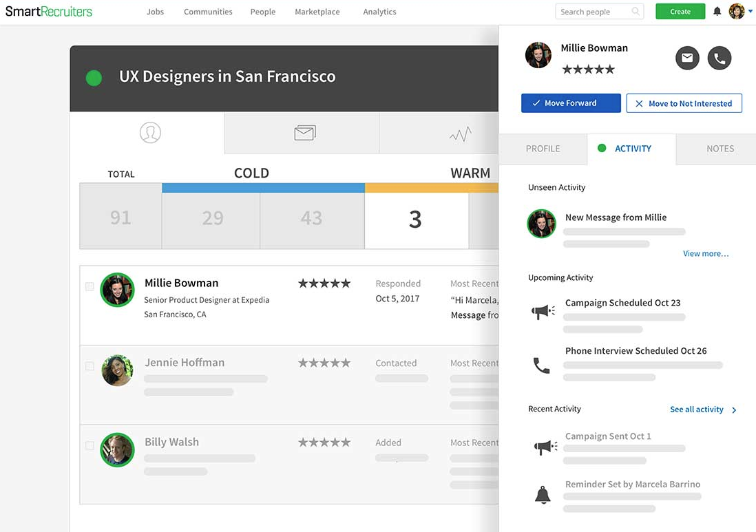The height and width of the screenshot is (532, 756).
Task: Click Senior Product Designer at Expedia text
Action: coord(207,300)
